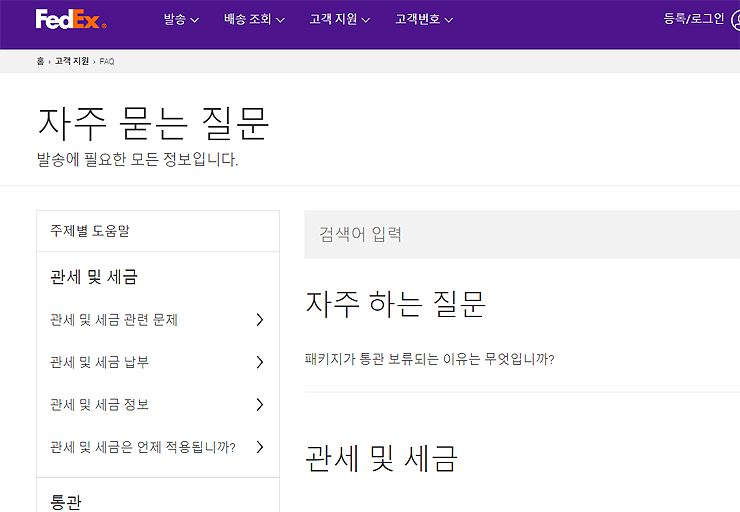Screen dimensions: 740x512
Task: Click chevron next to 관세 및 세금 정보
Action: 260,405
